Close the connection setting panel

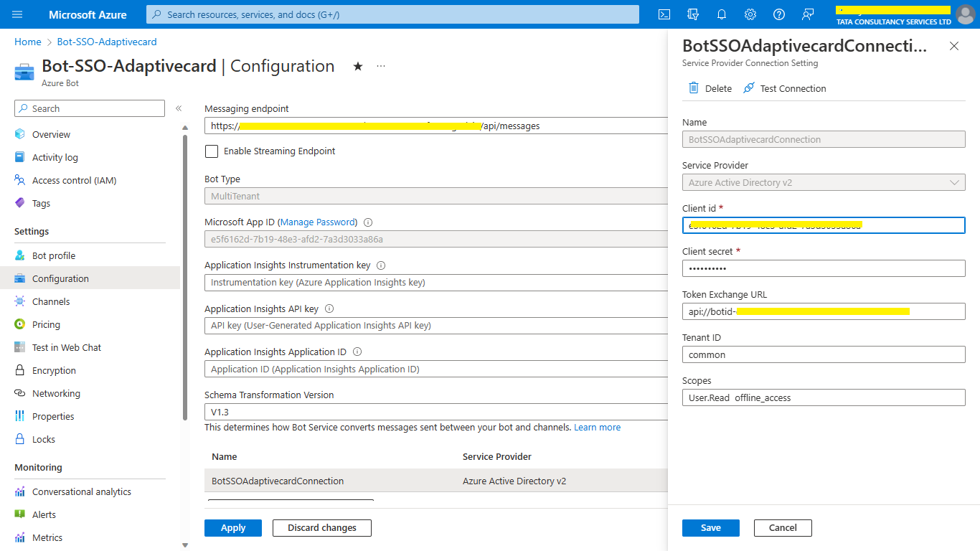[x=954, y=46]
